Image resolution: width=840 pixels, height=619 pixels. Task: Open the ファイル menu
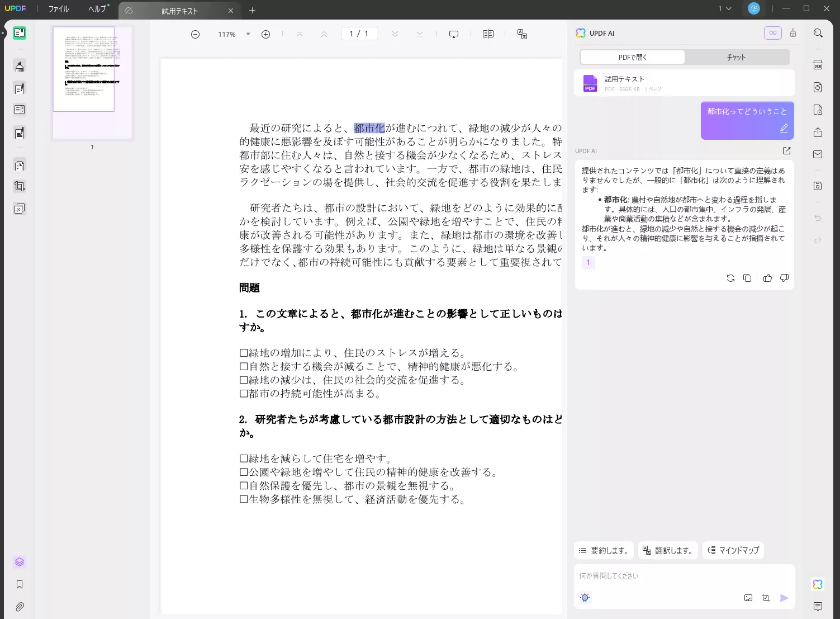(x=59, y=9)
